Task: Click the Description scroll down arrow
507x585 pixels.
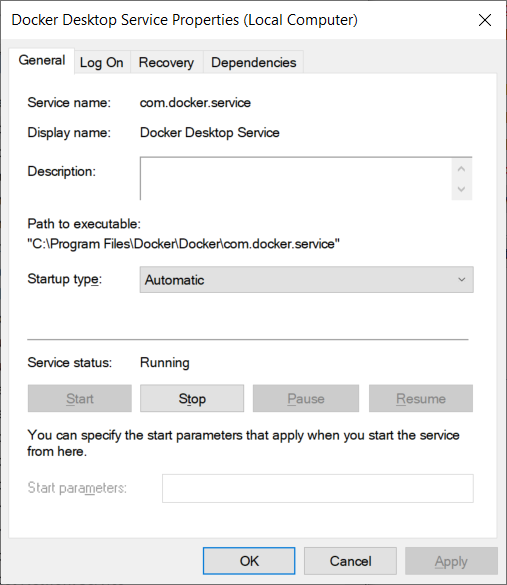Action: click(461, 189)
